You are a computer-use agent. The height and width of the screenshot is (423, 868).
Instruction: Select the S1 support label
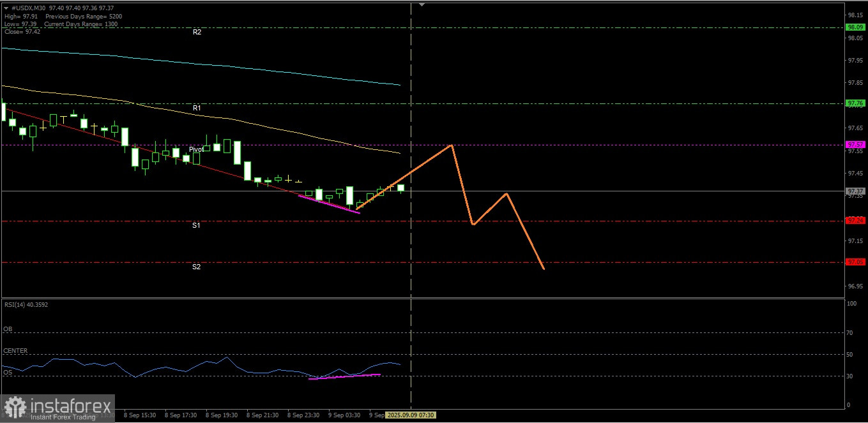pos(197,226)
